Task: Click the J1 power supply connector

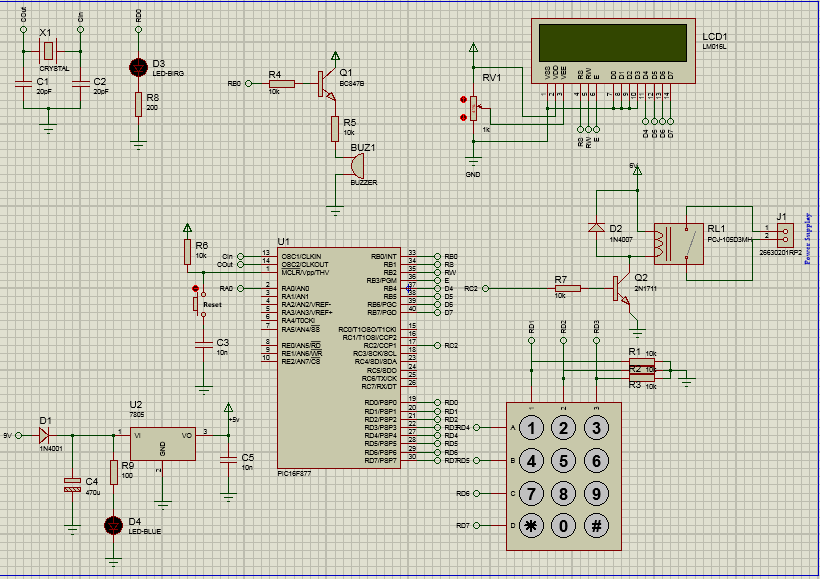Action: tap(785, 235)
